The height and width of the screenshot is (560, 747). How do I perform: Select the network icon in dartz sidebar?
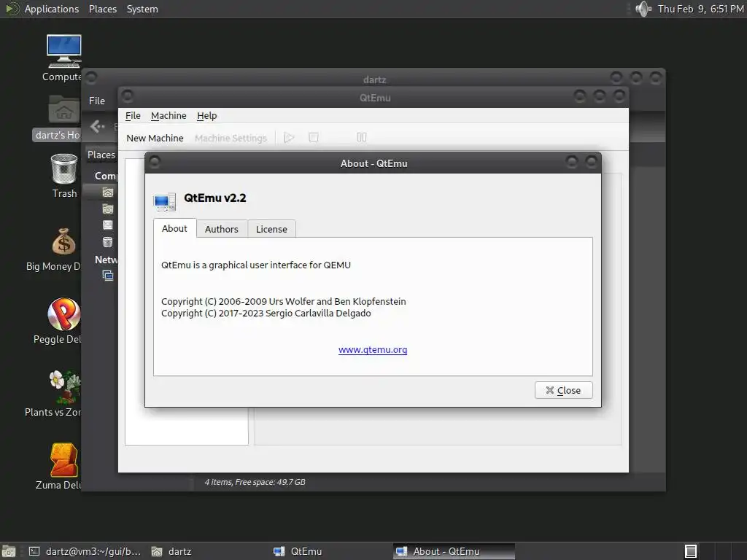[x=108, y=275]
